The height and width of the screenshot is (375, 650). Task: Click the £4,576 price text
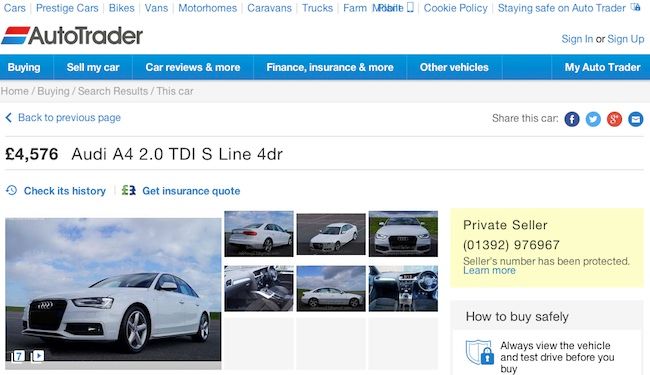tap(32, 154)
